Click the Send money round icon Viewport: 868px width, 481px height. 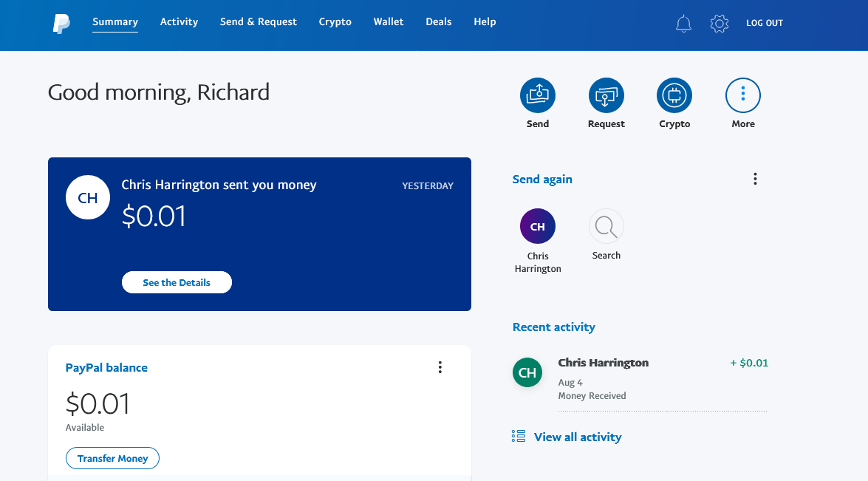pos(538,95)
